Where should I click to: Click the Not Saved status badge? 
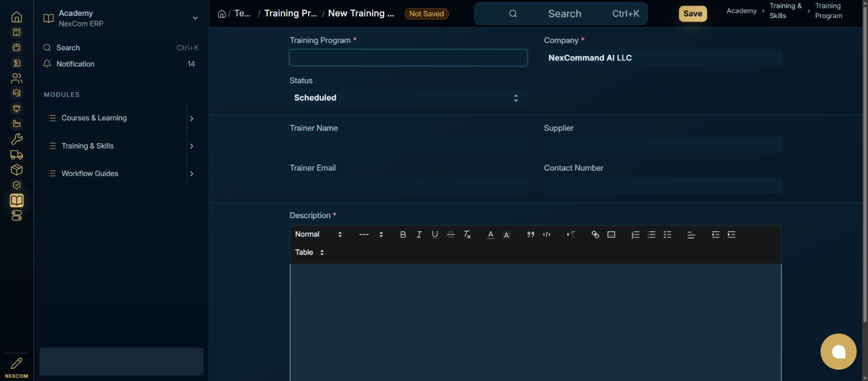[427, 14]
